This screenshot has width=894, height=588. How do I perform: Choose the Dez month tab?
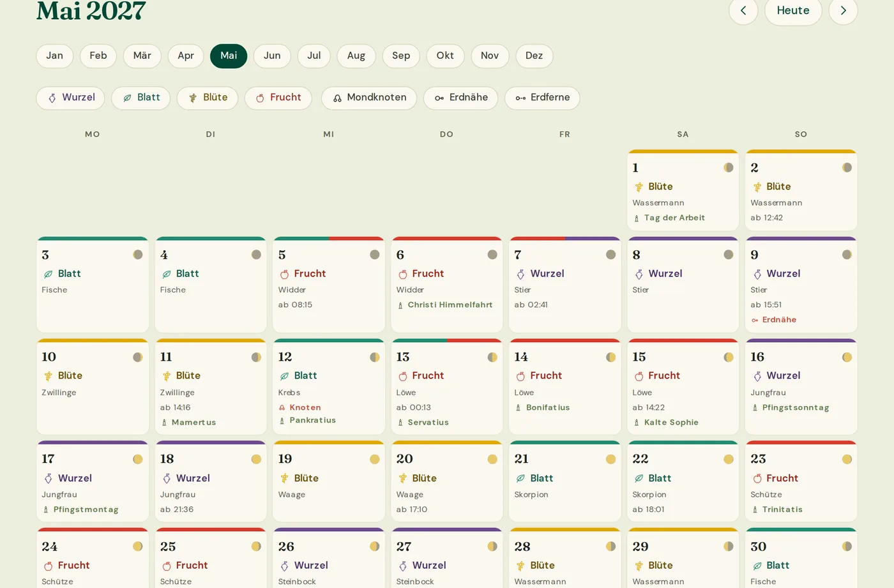(534, 56)
